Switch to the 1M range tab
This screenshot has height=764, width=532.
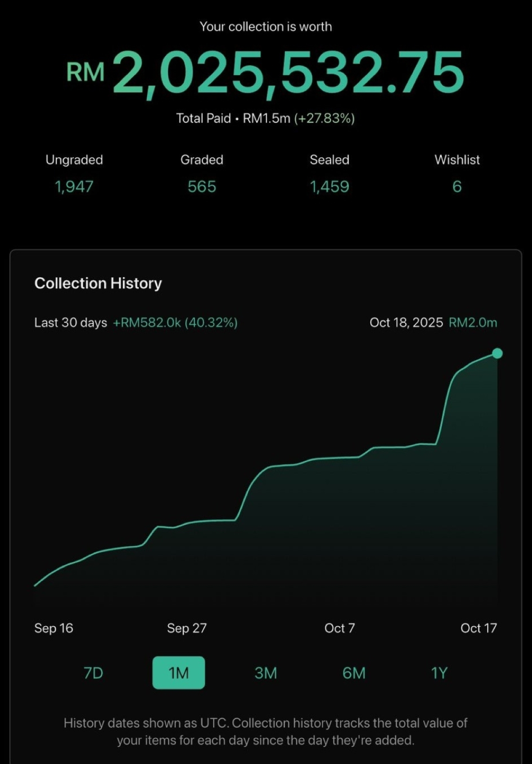tap(178, 673)
